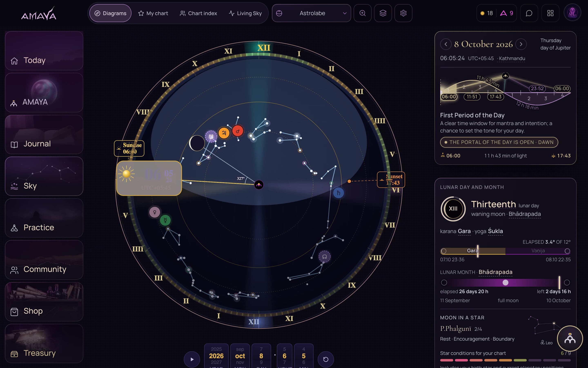The image size is (588, 368).
Task: Click the Mercury planet marker
Action: coord(165,220)
